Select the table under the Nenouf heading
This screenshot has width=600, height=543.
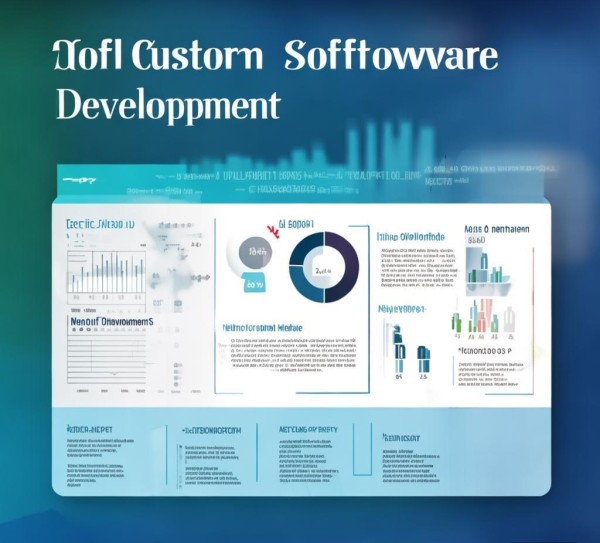(x=106, y=359)
